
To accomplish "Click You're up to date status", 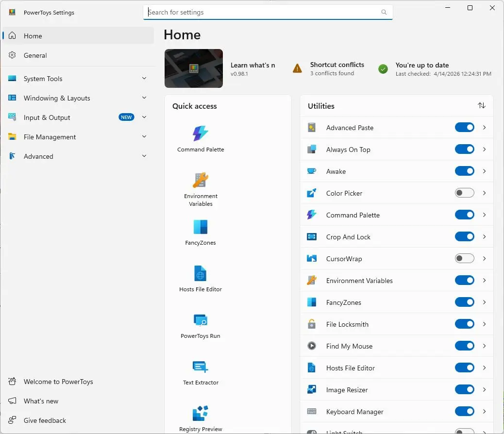I will click(443, 69).
